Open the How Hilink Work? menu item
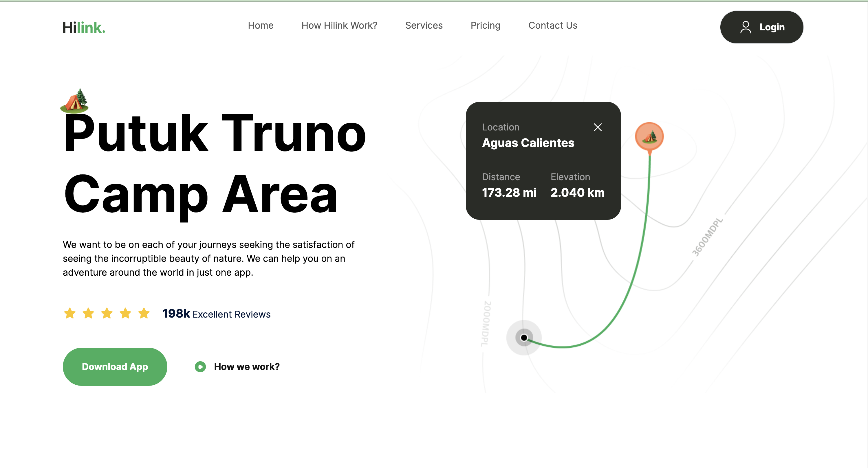 click(x=338, y=25)
